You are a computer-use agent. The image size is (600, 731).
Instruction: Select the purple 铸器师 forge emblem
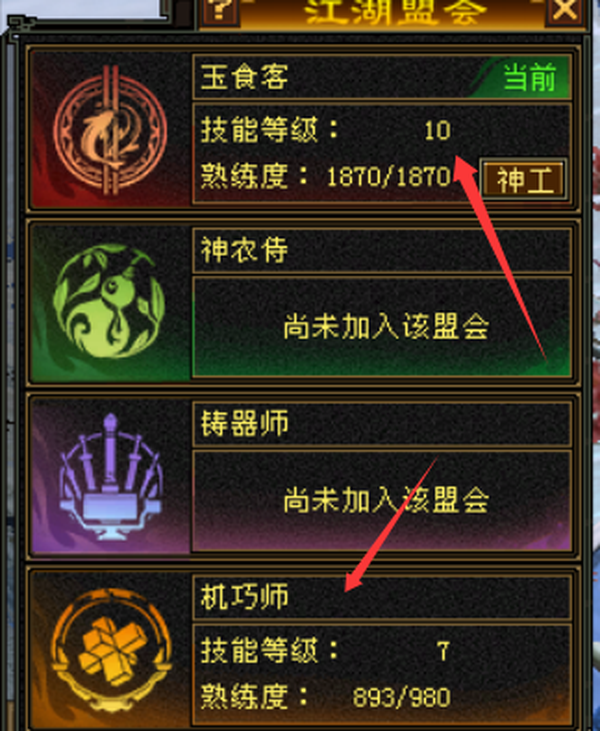tap(110, 476)
